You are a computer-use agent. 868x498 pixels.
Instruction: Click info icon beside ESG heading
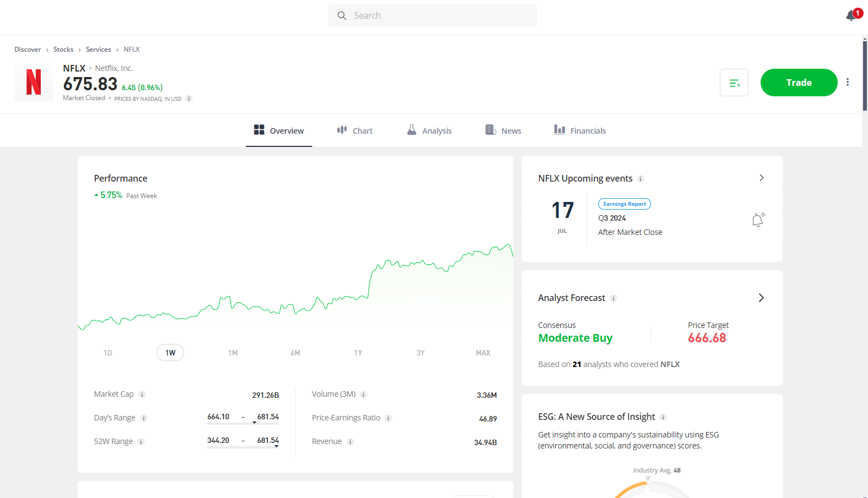click(663, 417)
